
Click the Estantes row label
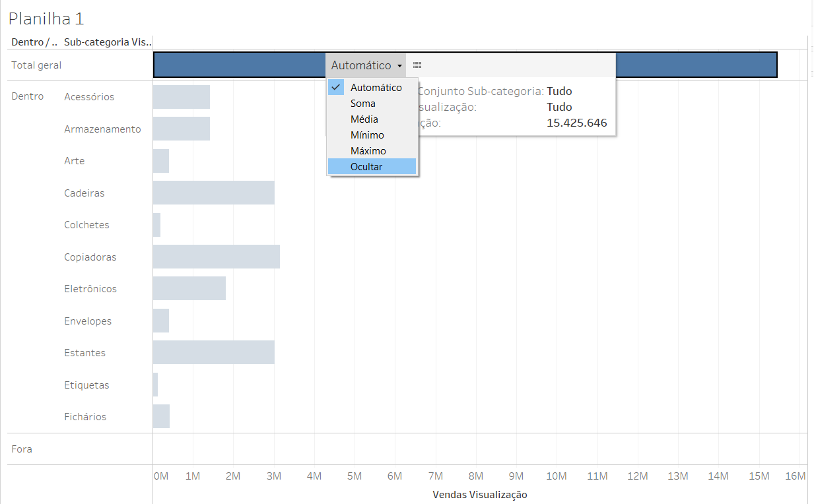pyautogui.click(x=85, y=353)
